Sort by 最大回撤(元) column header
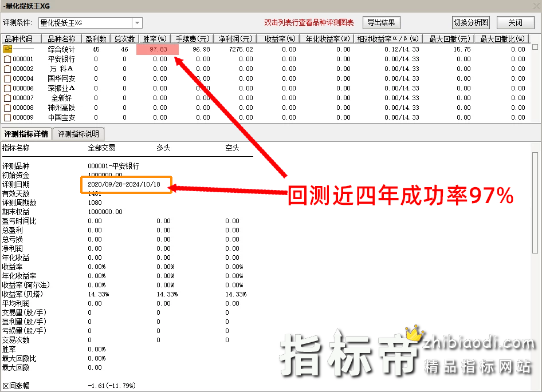The image size is (542, 392). tap(449, 39)
